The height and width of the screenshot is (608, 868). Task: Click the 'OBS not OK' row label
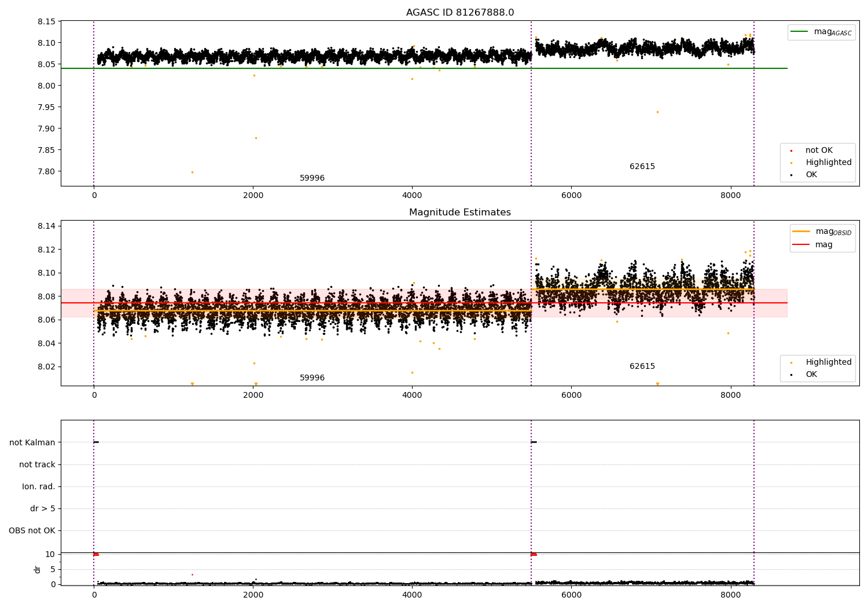(32, 530)
